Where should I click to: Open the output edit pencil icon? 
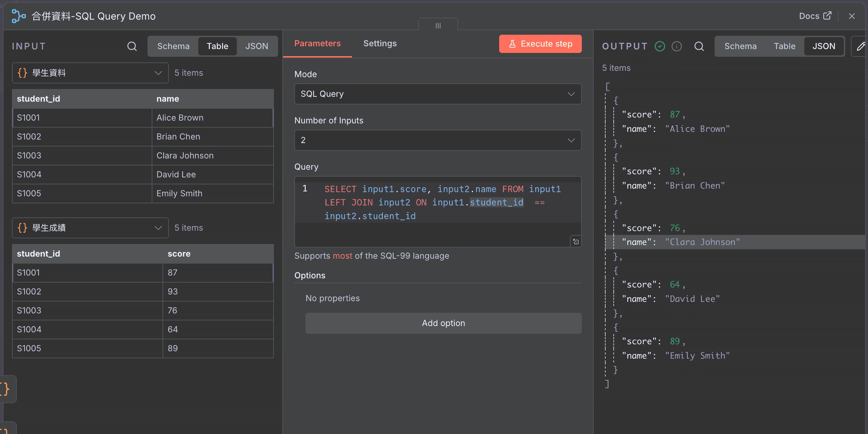point(862,46)
